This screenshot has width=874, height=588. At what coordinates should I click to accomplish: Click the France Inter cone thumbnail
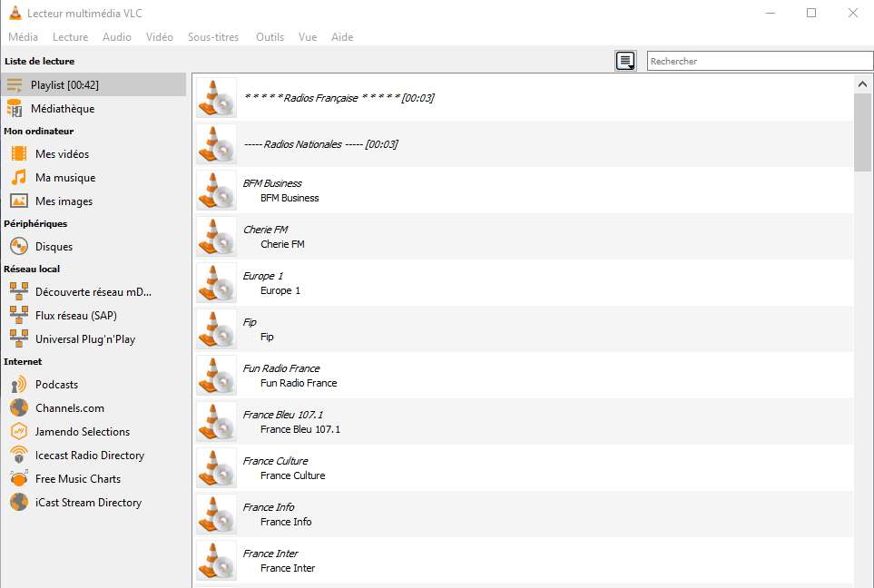click(216, 561)
